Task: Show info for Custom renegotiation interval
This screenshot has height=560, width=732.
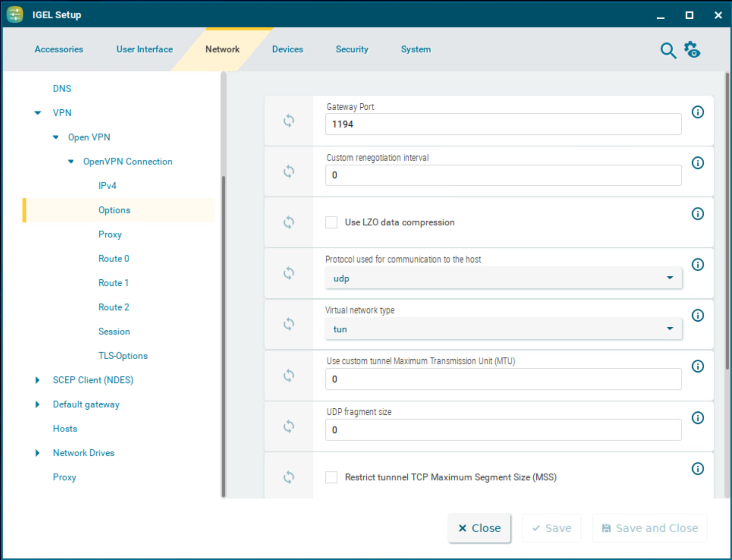Action: (x=698, y=163)
